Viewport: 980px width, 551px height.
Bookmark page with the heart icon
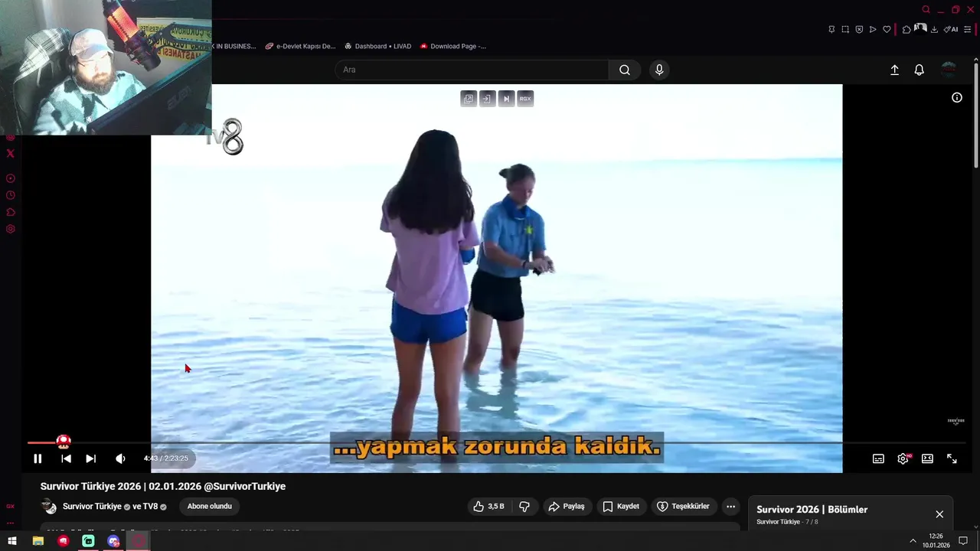[x=887, y=29]
